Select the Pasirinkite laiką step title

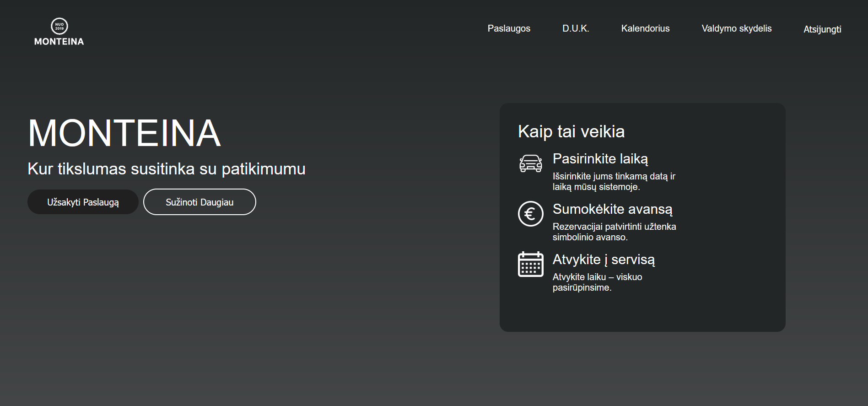pos(600,159)
